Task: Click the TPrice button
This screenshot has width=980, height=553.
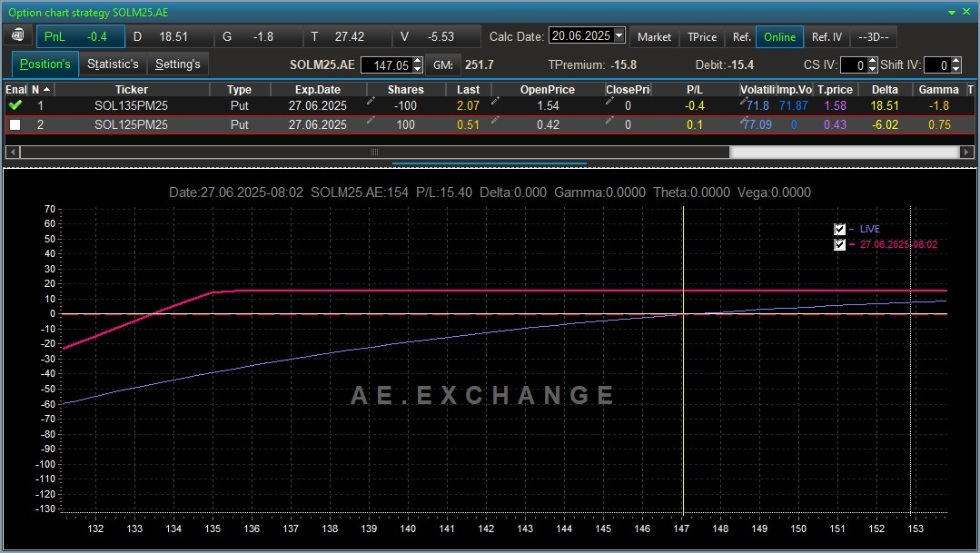Action: 702,37
